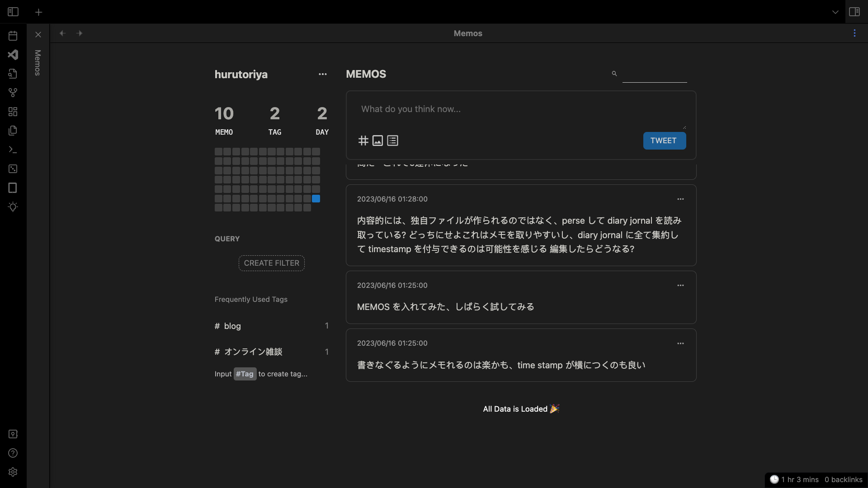868x488 pixels.
Task: Click the insert image icon in memo editor
Action: click(x=377, y=141)
